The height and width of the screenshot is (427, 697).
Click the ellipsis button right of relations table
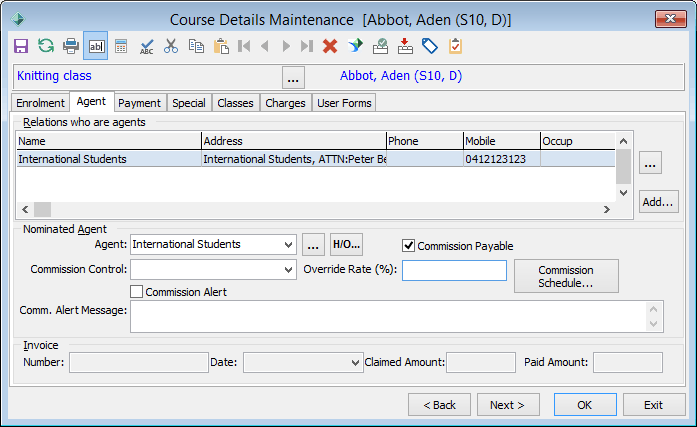(x=650, y=163)
